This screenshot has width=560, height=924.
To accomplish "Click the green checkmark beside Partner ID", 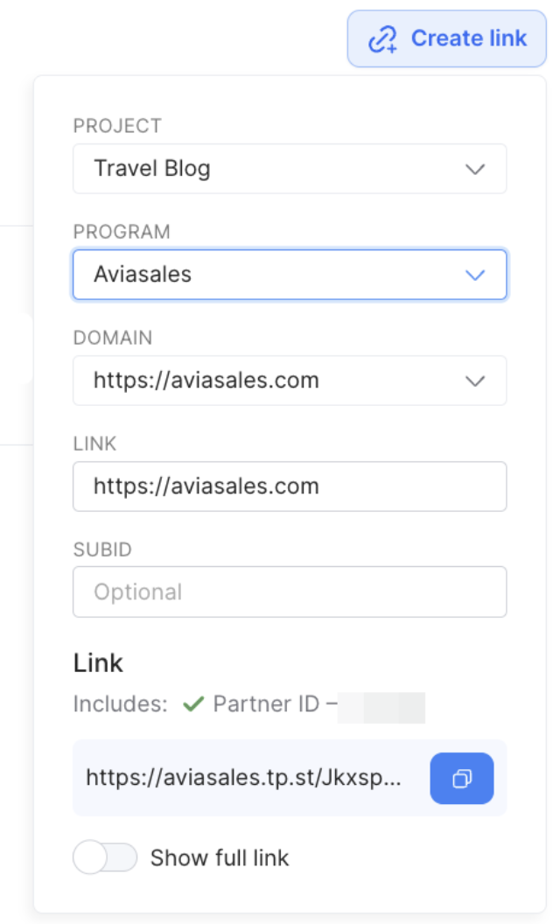I will tap(193, 703).
